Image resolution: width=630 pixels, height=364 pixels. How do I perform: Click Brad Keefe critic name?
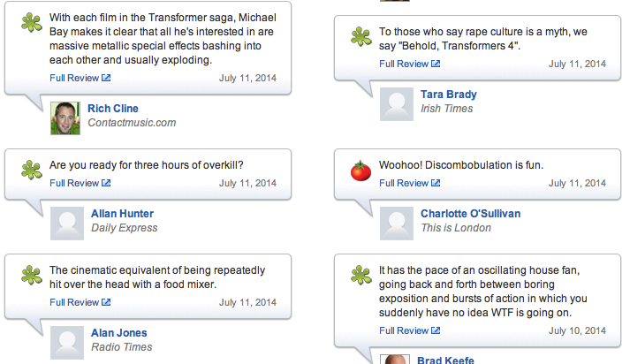tap(447, 360)
